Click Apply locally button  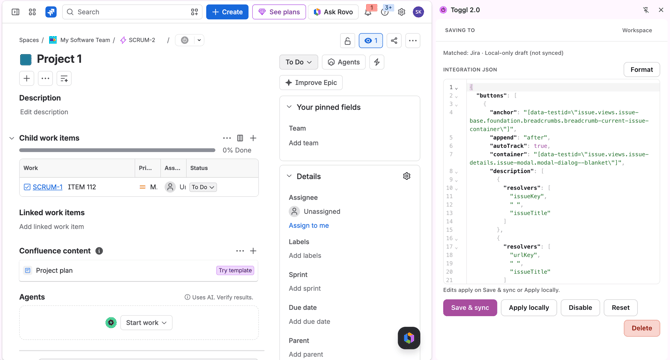[529, 307]
